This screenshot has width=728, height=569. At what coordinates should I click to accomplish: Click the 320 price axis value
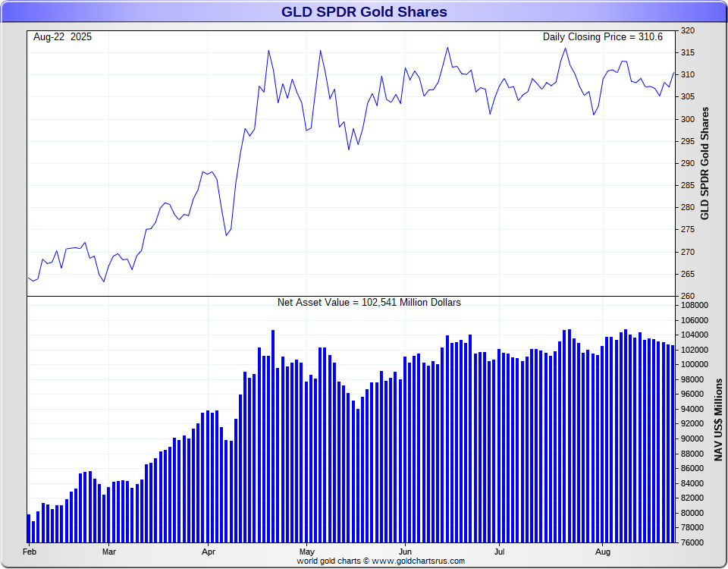click(688, 30)
